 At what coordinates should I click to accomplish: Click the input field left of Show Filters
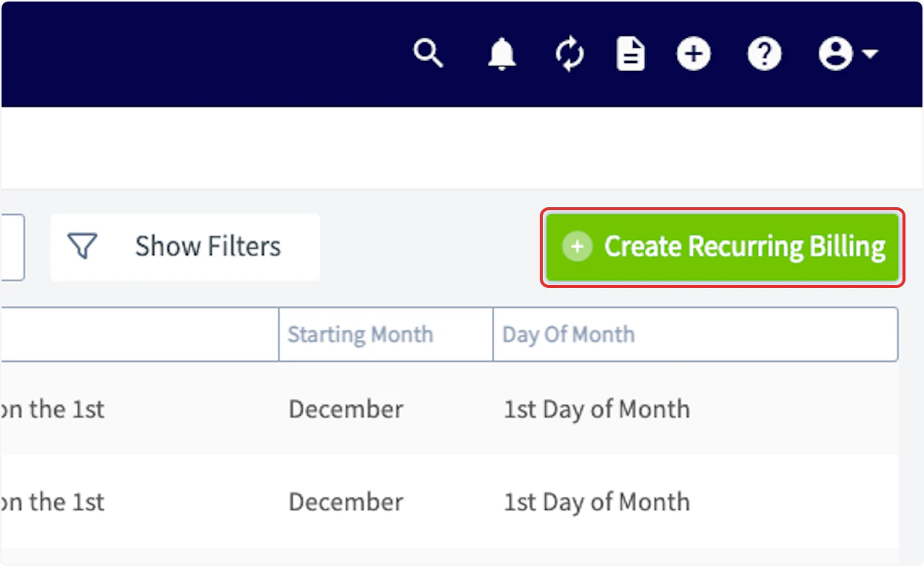[x=12, y=247]
